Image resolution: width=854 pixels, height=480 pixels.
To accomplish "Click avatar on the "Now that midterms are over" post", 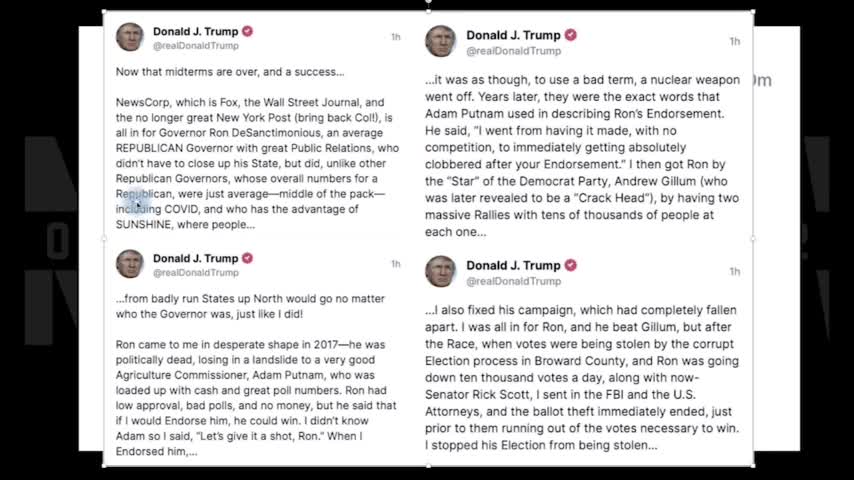I will [x=130, y=37].
